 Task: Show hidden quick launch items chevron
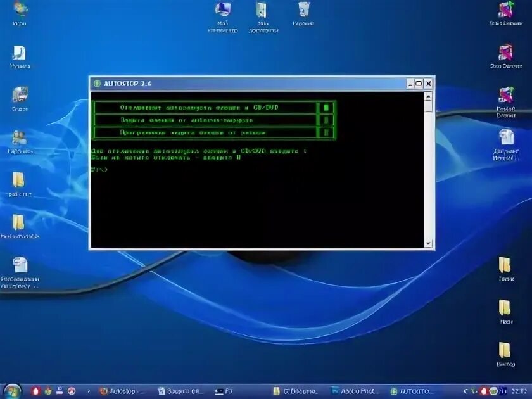[x=89, y=391]
